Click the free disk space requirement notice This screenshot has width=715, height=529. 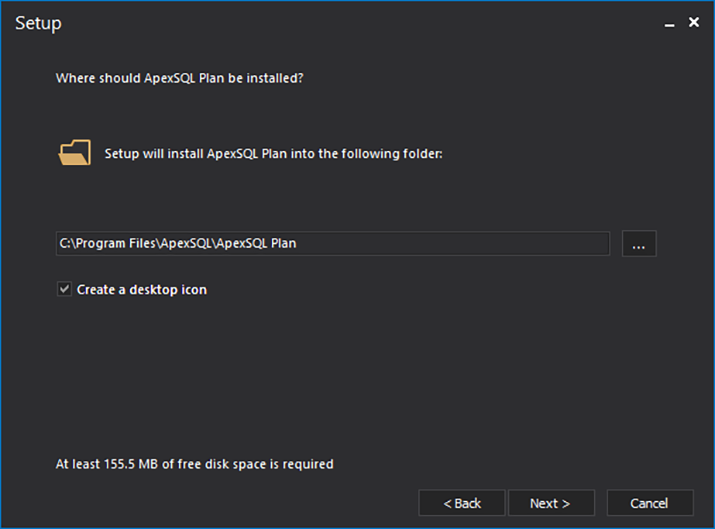(195, 464)
